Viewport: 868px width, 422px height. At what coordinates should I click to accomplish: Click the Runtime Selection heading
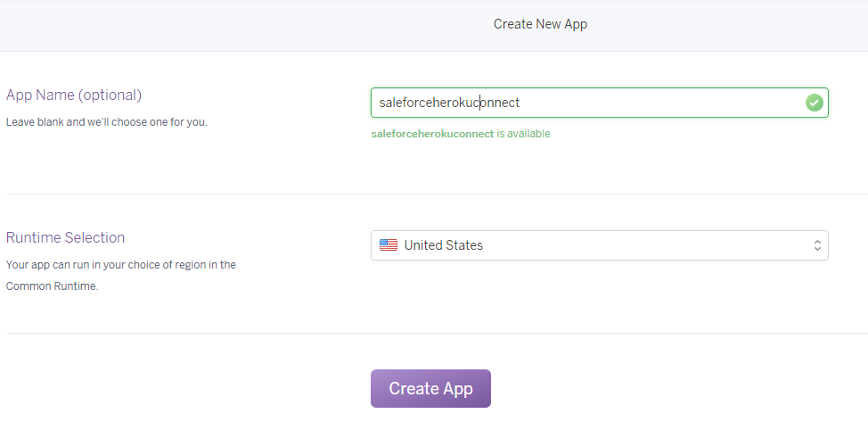(x=65, y=237)
